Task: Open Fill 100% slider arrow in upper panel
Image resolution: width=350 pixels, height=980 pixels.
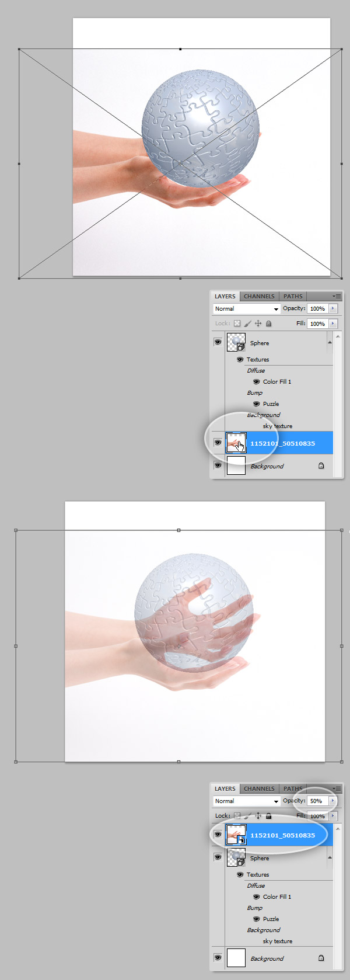Action: click(x=333, y=324)
